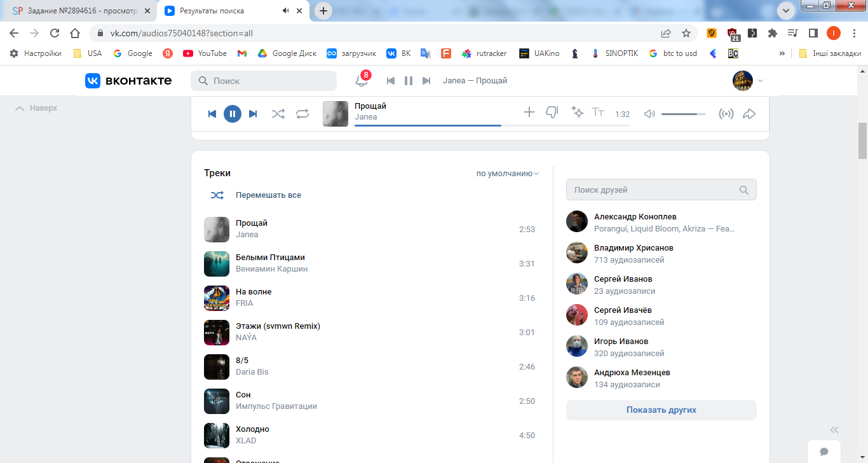Mute audio using the speaker icon
This screenshot has width=868, height=463.
pyautogui.click(x=649, y=114)
